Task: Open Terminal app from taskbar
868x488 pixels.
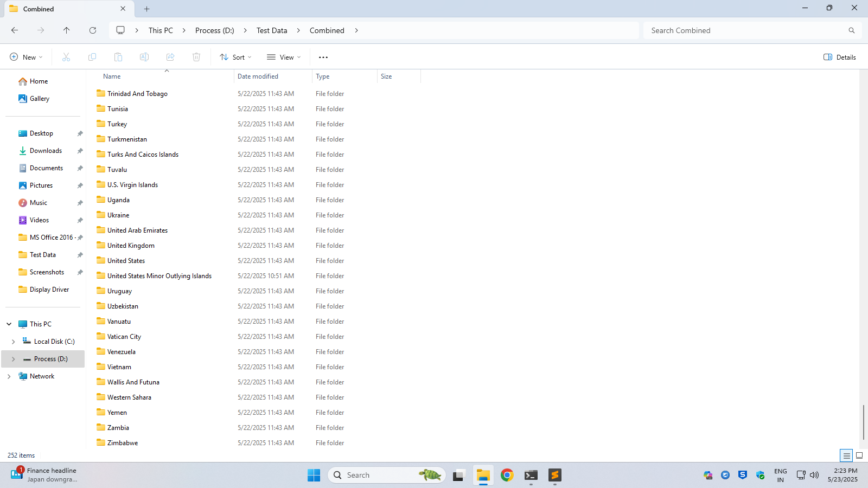Action: coord(531,475)
